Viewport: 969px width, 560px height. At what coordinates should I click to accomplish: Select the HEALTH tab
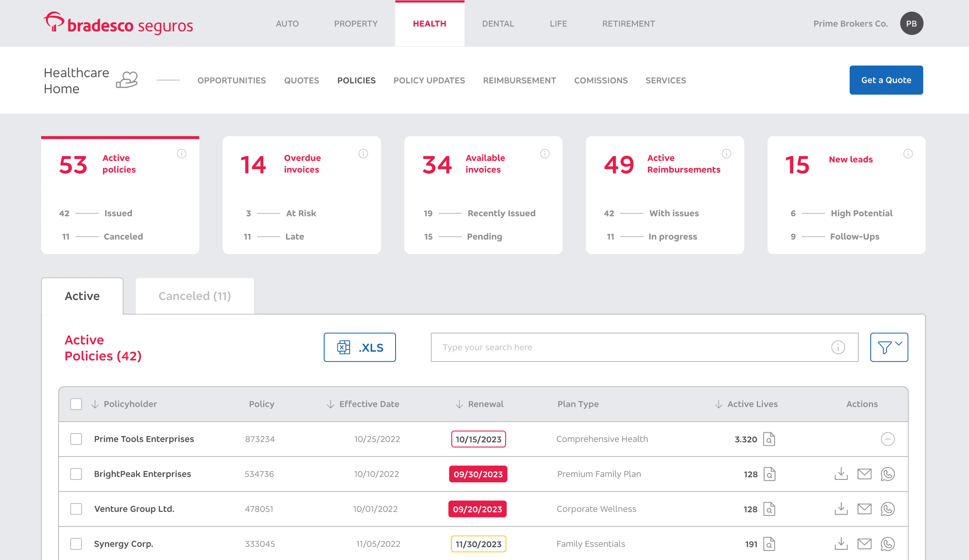click(x=430, y=24)
